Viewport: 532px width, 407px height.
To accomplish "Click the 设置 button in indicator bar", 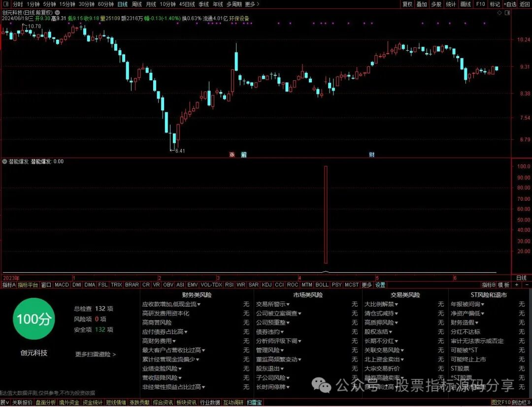I will (x=380, y=285).
